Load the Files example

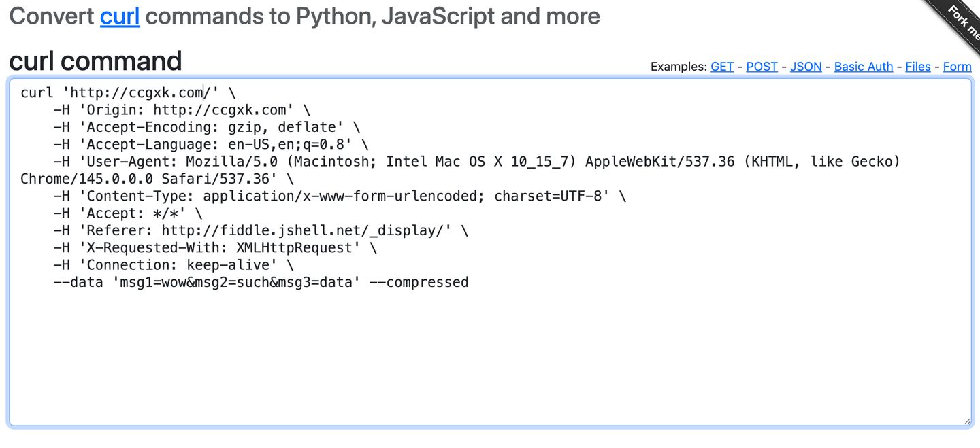click(917, 67)
